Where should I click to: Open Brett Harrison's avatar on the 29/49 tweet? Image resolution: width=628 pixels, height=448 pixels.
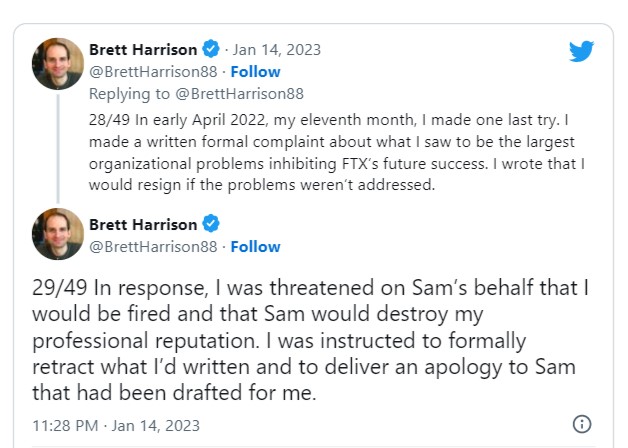[58, 234]
